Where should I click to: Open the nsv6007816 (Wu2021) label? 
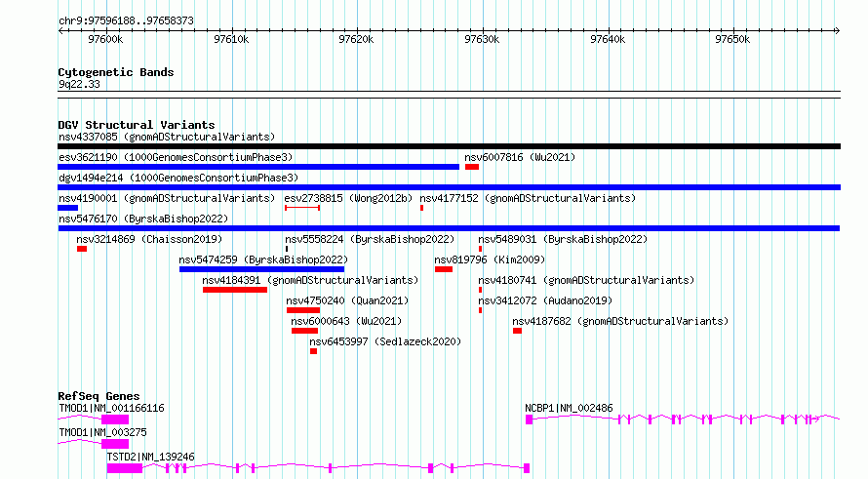click(x=520, y=157)
